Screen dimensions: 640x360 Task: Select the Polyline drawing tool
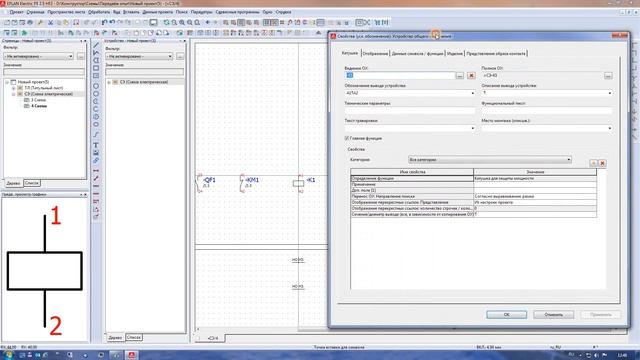click(96, 53)
